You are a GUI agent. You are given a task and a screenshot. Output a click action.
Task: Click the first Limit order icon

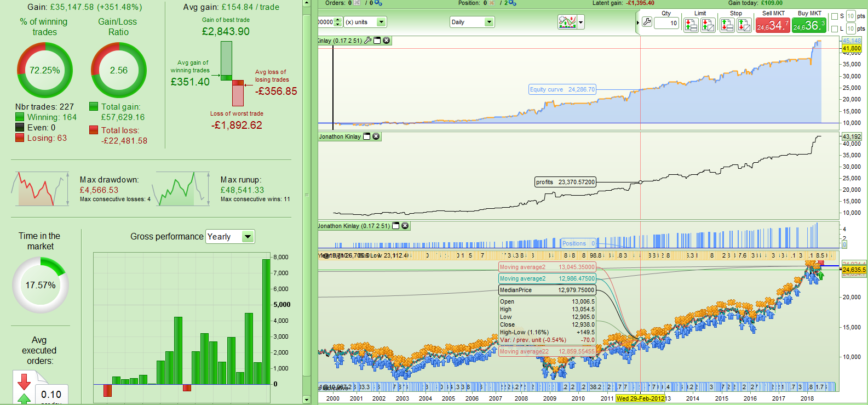[691, 25]
